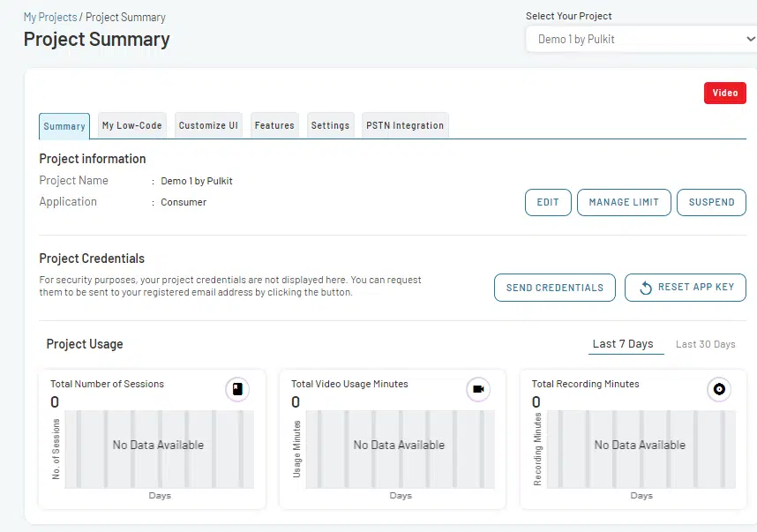Switch to PSTN Integration tab
Screen dimensions: 757x532
[x=405, y=126]
